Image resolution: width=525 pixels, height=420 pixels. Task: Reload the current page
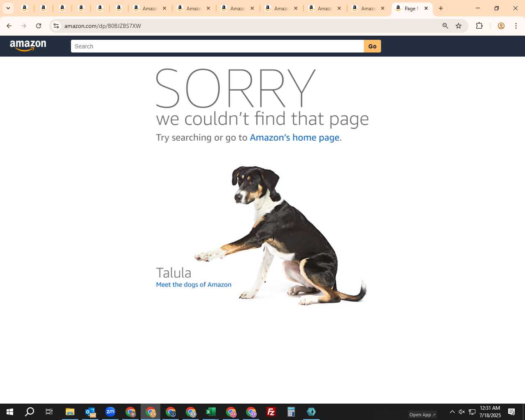(x=39, y=26)
